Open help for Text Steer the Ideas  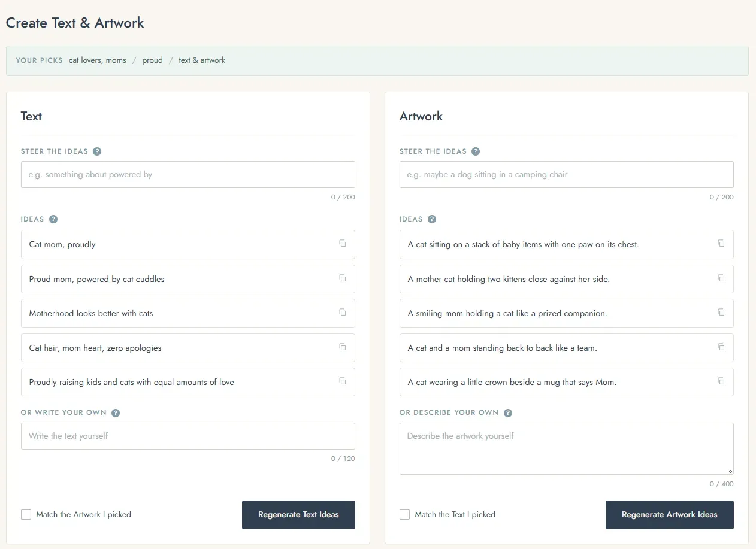tap(97, 151)
